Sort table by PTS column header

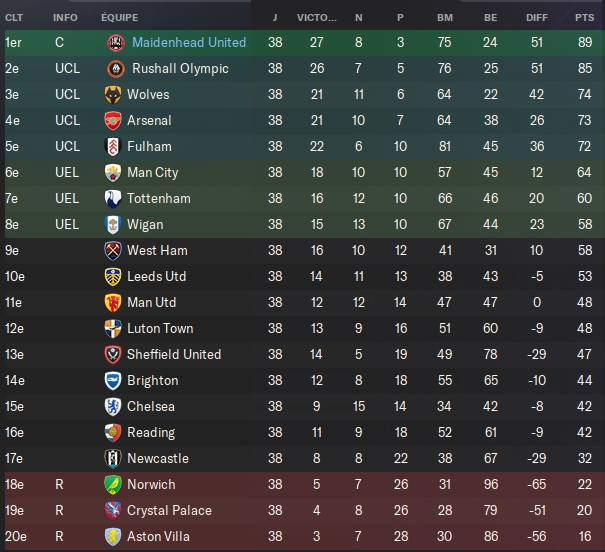click(584, 18)
